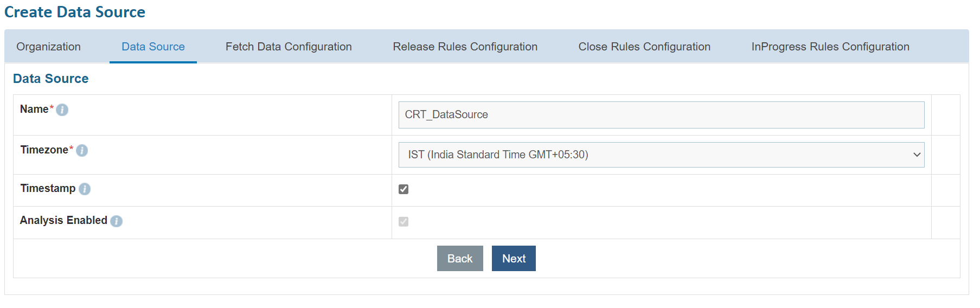Switch to InProgress Rules Configuration tab

click(x=830, y=47)
